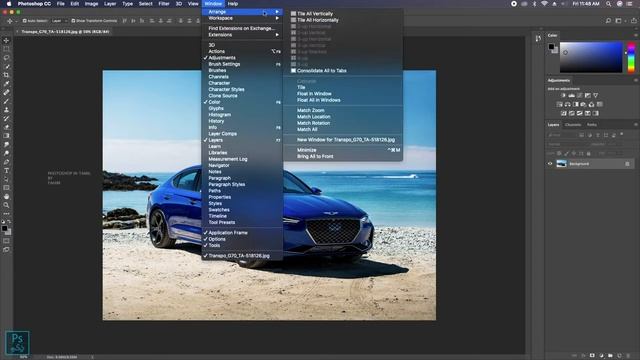Add a Brightness/Contrast adjustment

point(563,96)
